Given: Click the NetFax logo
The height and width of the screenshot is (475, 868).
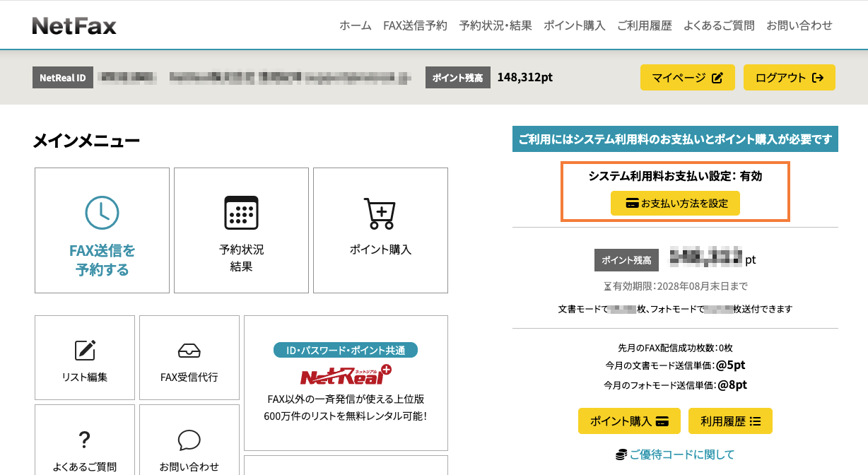Looking at the screenshot, I should (x=74, y=26).
